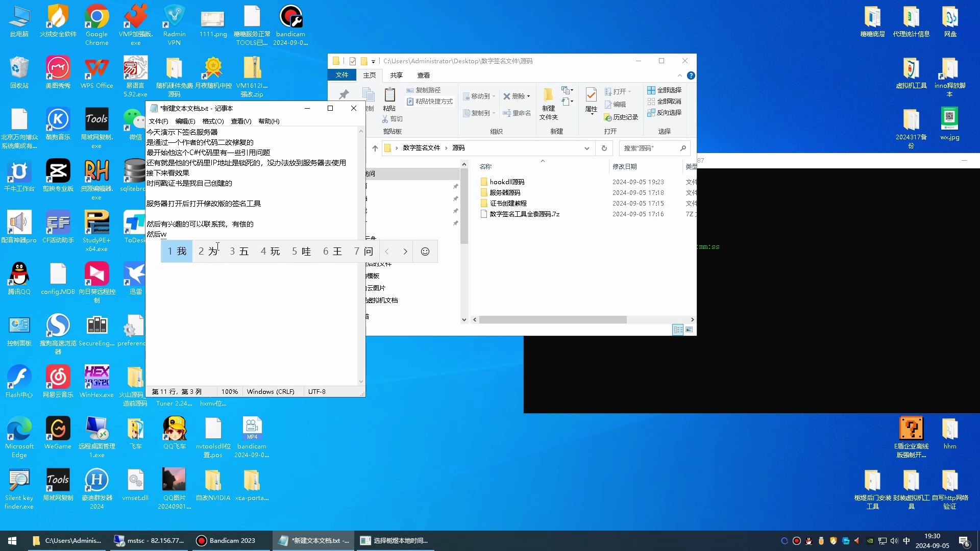Click 重命名 in ribbon

517,113
